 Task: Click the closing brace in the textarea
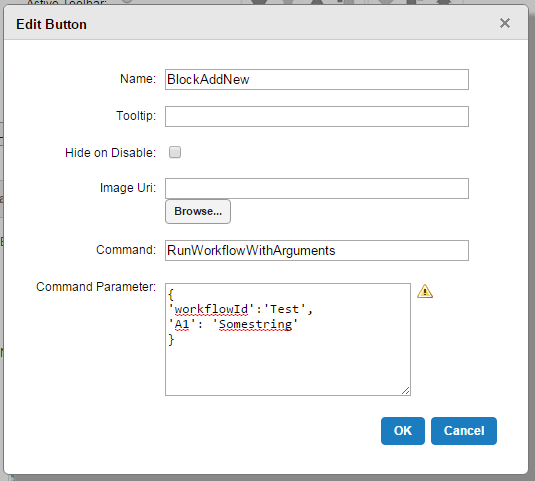point(171,339)
